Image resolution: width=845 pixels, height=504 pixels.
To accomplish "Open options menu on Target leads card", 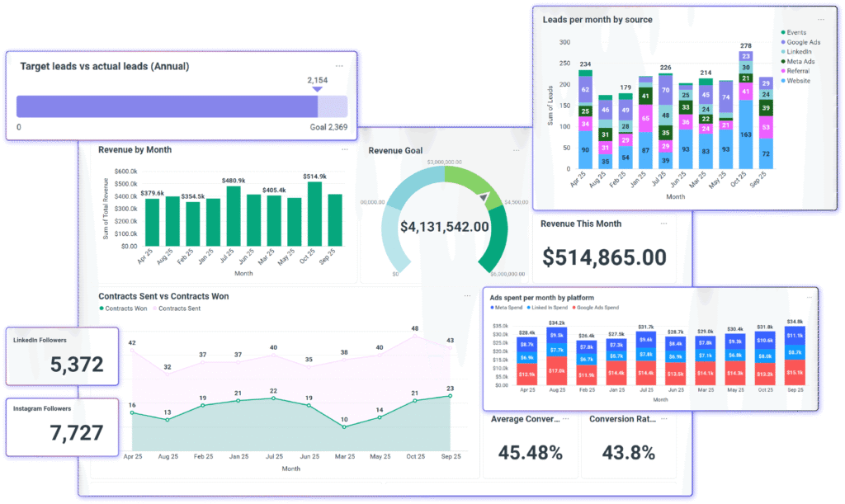I will [339, 65].
